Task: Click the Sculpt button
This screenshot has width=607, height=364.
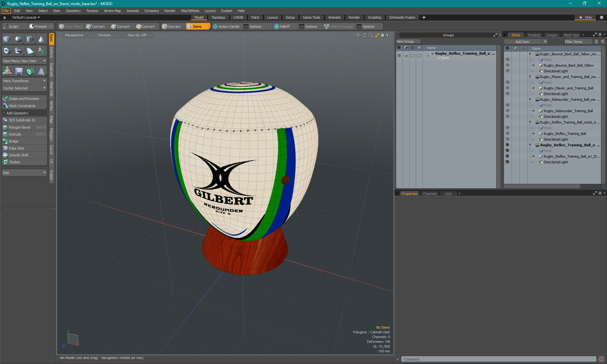Action: [14, 27]
